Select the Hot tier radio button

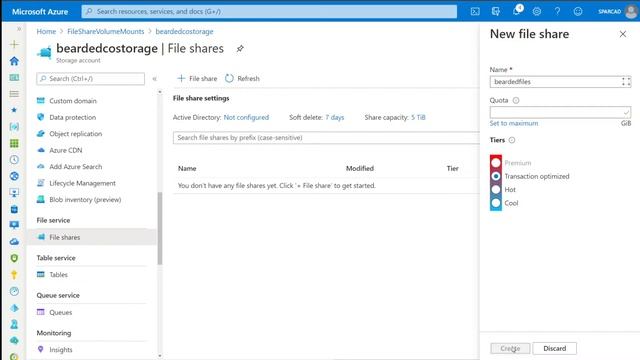pos(496,189)
